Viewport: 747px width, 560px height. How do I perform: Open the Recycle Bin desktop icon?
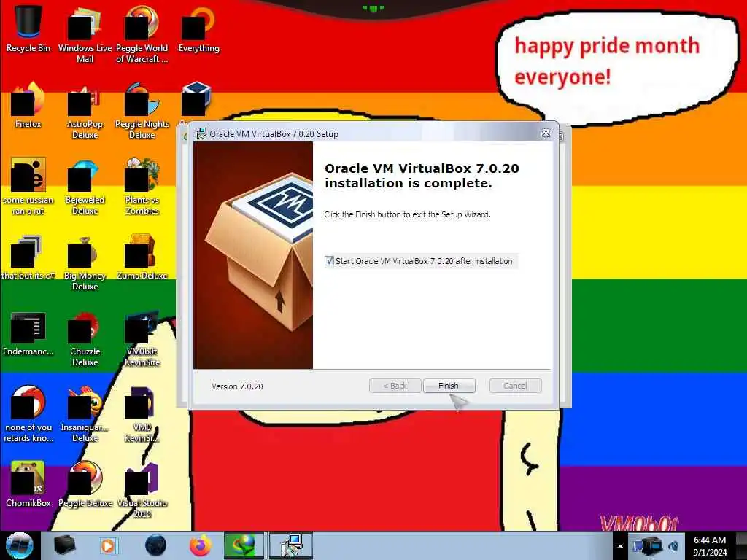(x=28, y=28)
